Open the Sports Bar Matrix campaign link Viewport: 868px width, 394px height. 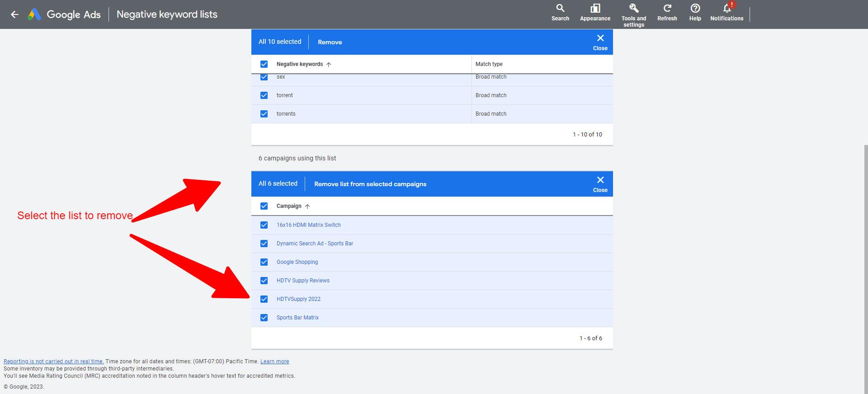point(297,318)
